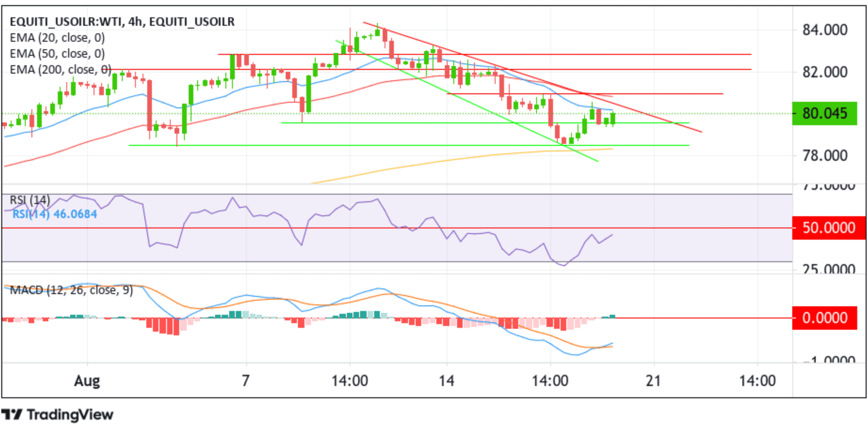This screenshot has width=868, height=429.
Task: Click the TradingView logo
Action: click(57, 414)
